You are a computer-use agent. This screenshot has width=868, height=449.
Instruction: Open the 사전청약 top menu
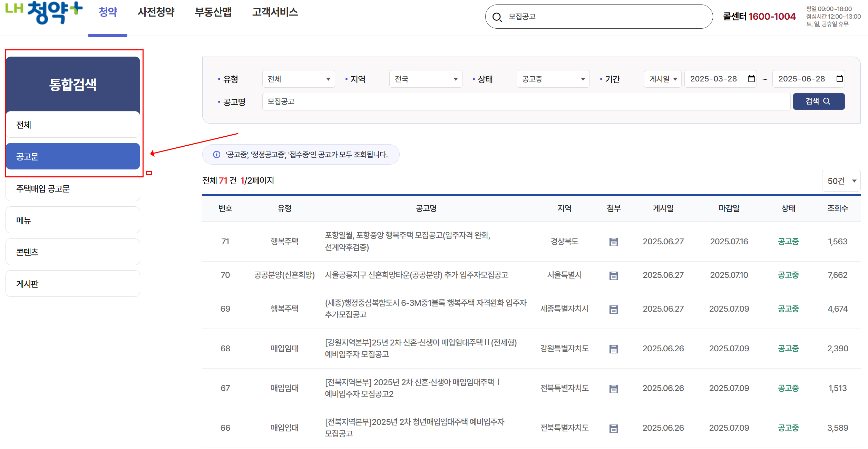point(156,12)
